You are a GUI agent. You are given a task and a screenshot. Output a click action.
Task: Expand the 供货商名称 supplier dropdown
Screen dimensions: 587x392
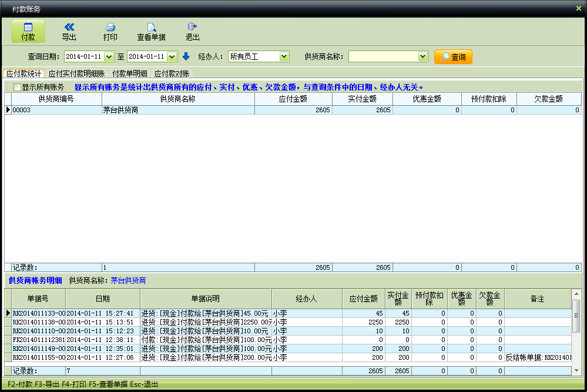[422, 57]
